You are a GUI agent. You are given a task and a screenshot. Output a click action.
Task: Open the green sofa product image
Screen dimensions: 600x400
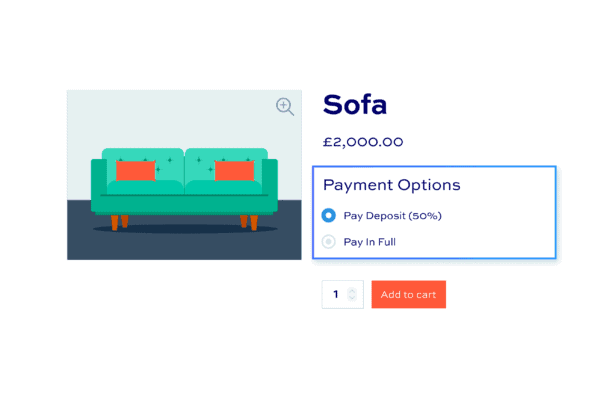tap(184, 175)
